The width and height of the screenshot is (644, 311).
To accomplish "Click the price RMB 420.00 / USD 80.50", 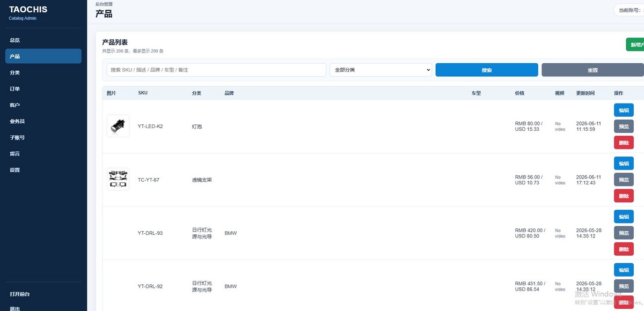I will click(530, 233).
